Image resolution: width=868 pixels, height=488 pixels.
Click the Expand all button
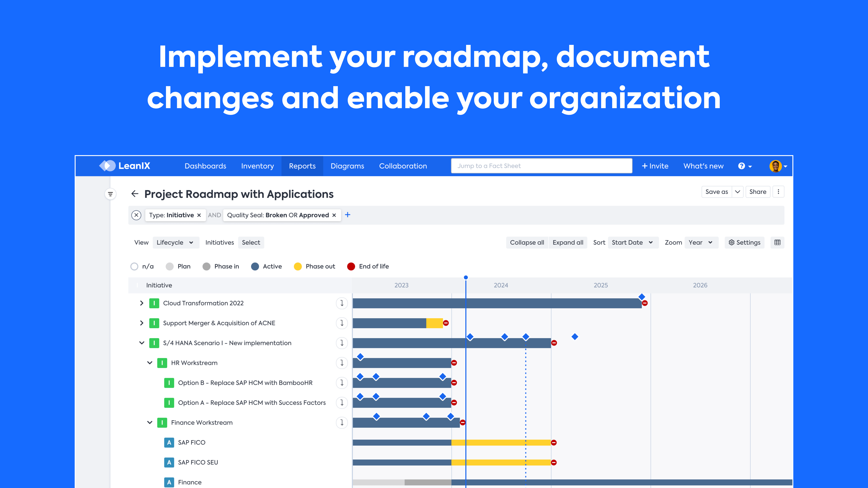coord(568,242)
